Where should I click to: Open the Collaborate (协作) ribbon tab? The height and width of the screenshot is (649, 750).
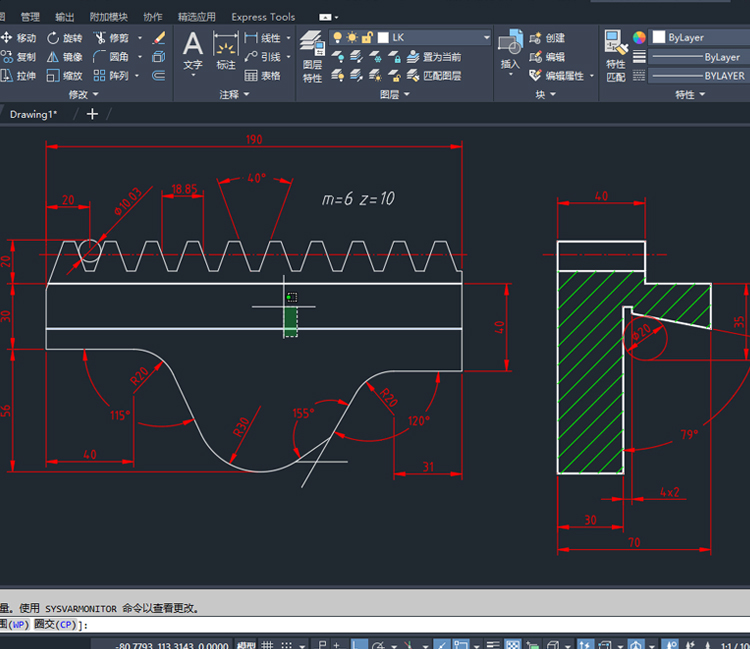coord(153,17)
